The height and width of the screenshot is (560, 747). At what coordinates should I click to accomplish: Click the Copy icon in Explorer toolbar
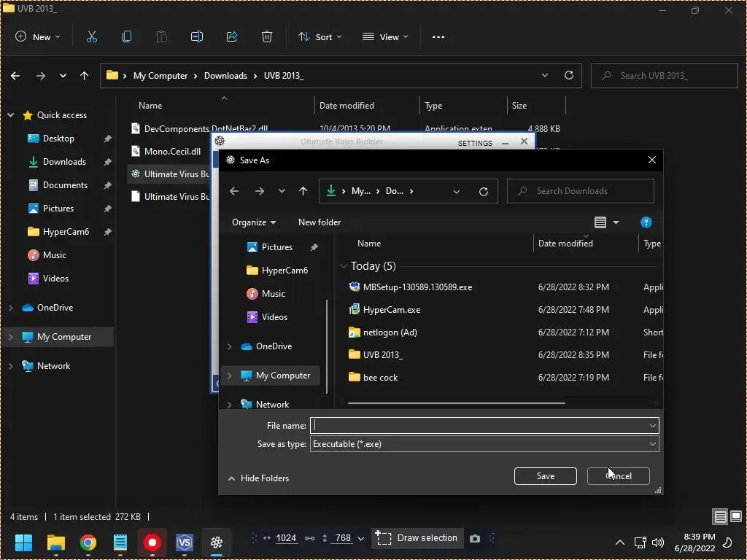pyautogui.click(x=127, y=36)
